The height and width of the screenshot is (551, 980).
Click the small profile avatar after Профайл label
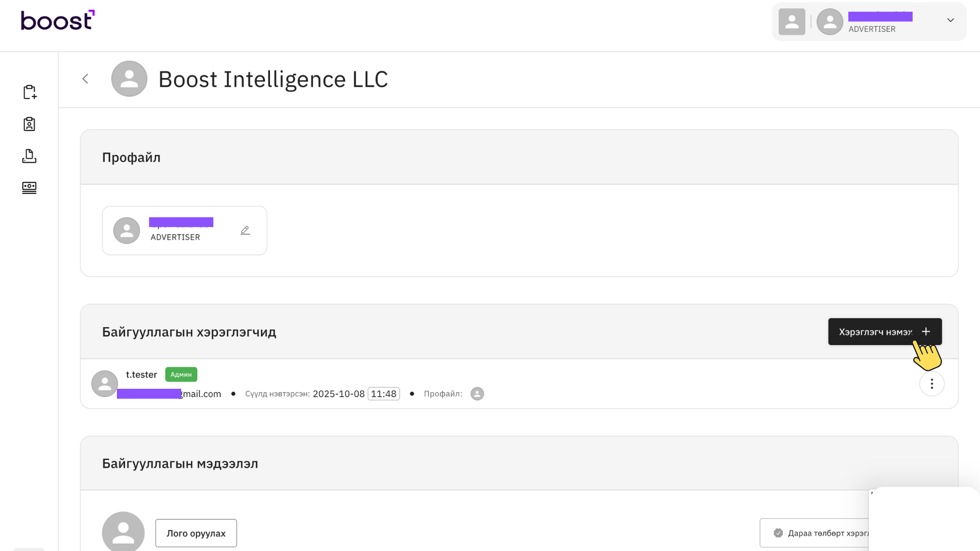point(477,394)
